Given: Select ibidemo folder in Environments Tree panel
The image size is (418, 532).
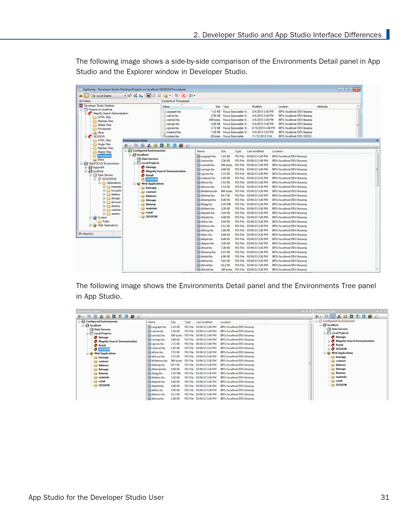Looking at the screenshot, I should [x=341, y=365].
